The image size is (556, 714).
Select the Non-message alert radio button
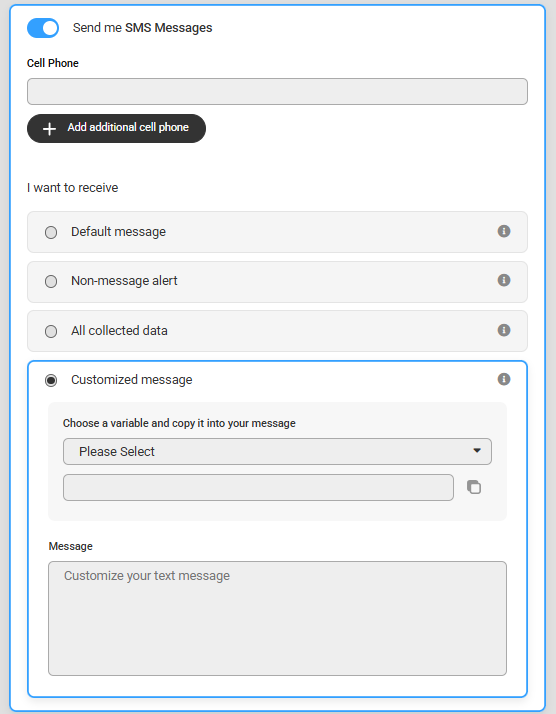point(51,281)
